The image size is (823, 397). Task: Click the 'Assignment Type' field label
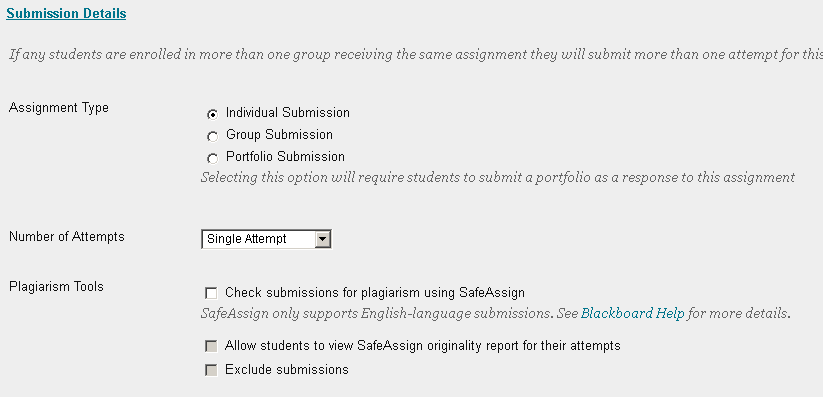(x=59, y=108)
